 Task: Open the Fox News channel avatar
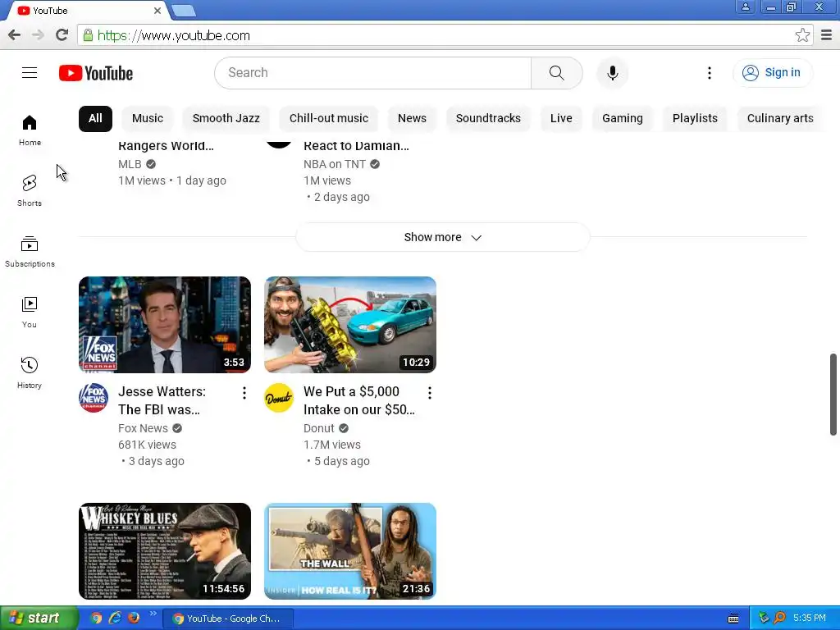click(94, 398)
